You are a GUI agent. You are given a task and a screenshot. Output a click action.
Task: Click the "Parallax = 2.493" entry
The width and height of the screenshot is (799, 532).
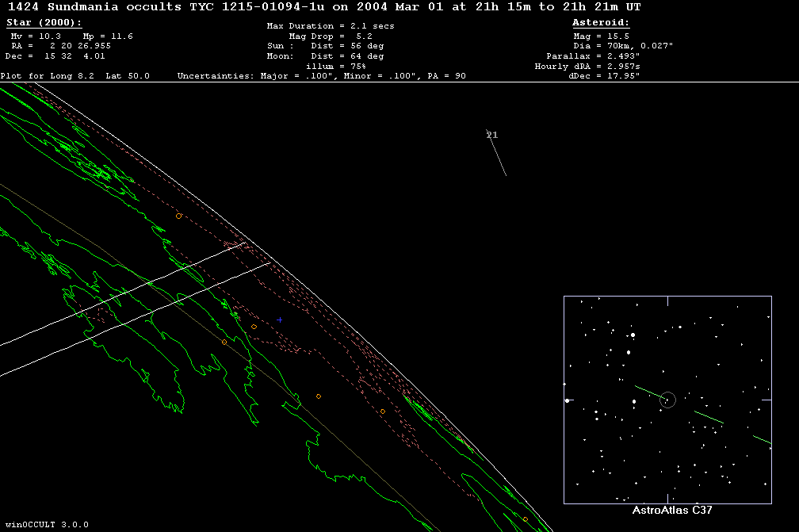click(592, 56)
